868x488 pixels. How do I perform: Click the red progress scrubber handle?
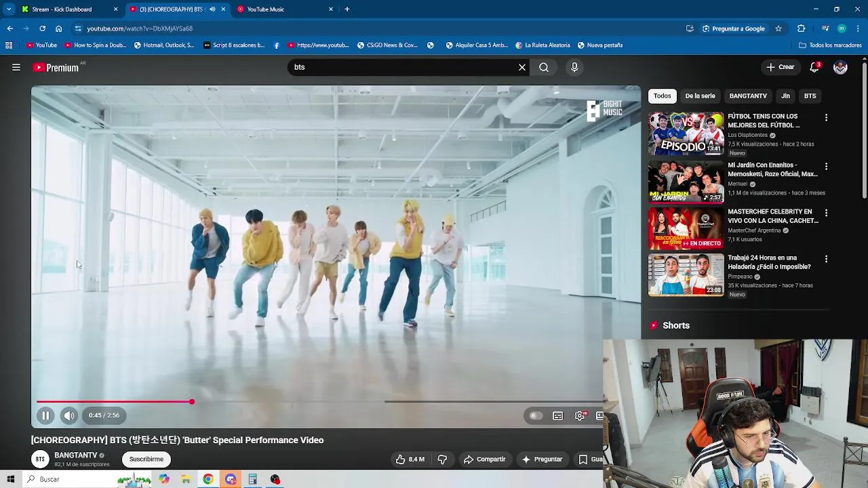point(192,402)
